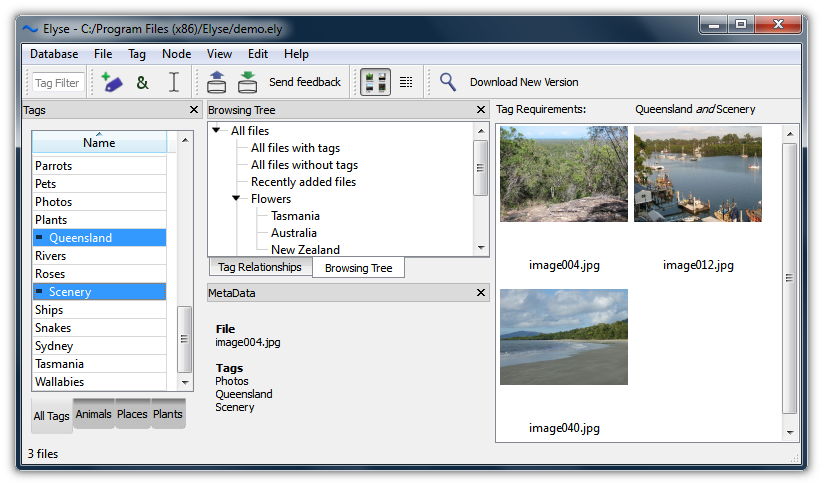Open the Database menu
This screenshot has height=486, width=823.
click(54, 54)
